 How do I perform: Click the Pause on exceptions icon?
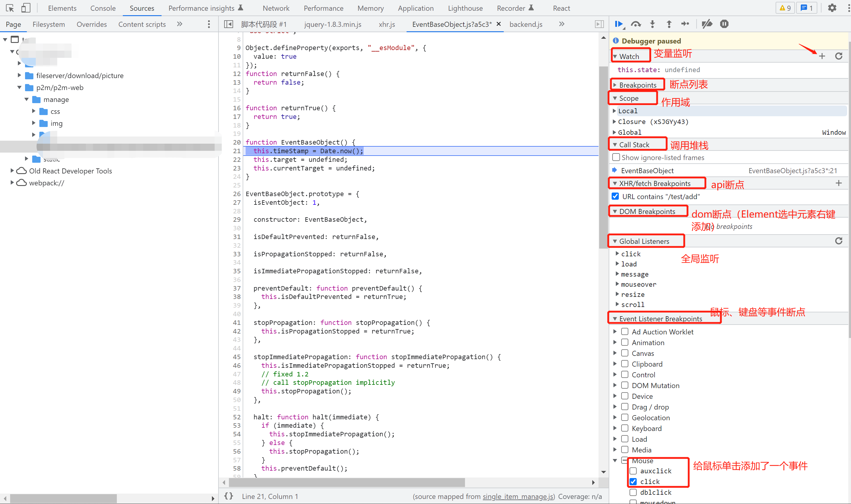pyautogui.click(x=724, y=24)
